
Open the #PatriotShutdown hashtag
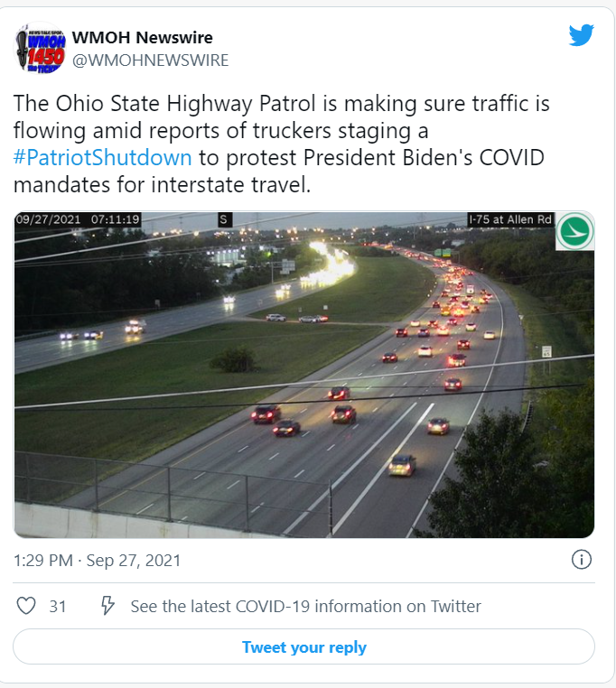(103, 157)
